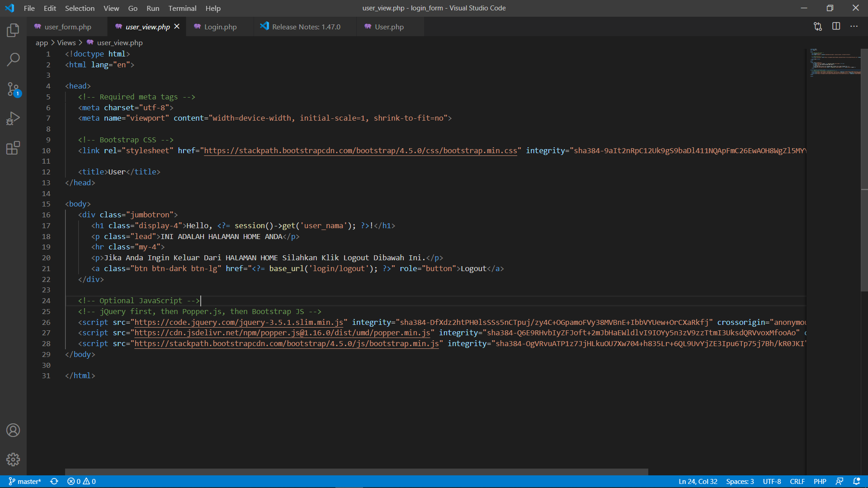Open notifications bell in status bar
This screenshot has width=868, height=488.
coord(856,482)
